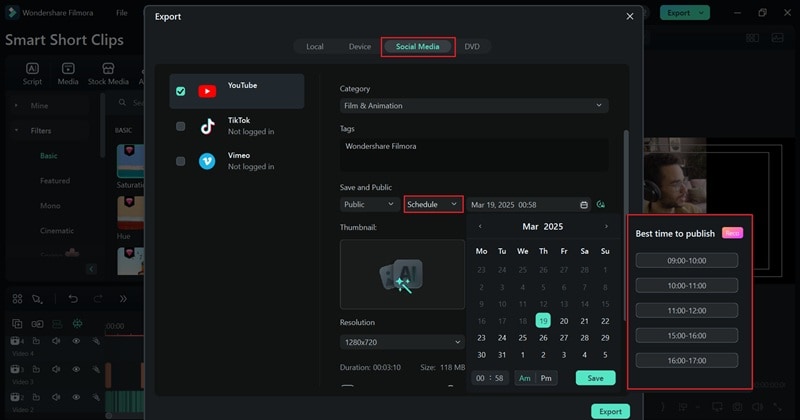Open the Media panel icon
The width and height of the screenshot is (800, 420).
tap(68, 73)
